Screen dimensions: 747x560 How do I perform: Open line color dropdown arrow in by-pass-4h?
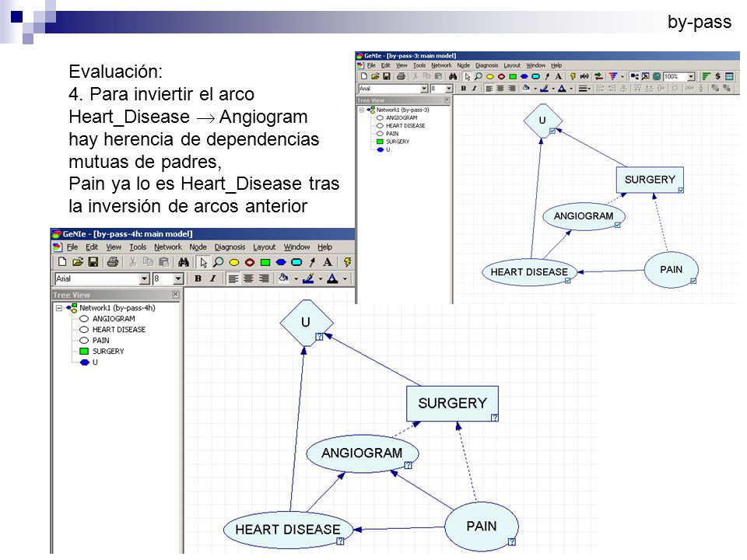320,279
